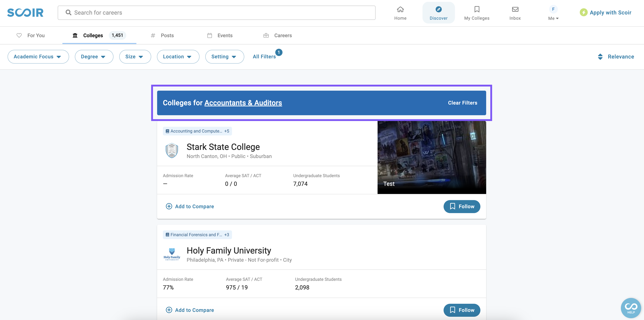This screenshot has width=644, height=320.
Task: Switch to the Careers tab
Action: [277, 35]
